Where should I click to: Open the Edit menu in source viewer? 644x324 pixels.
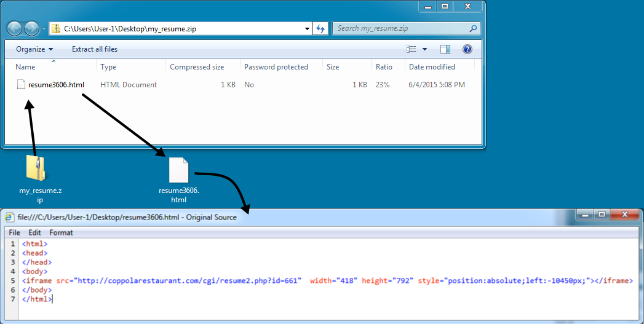(34, 232)
